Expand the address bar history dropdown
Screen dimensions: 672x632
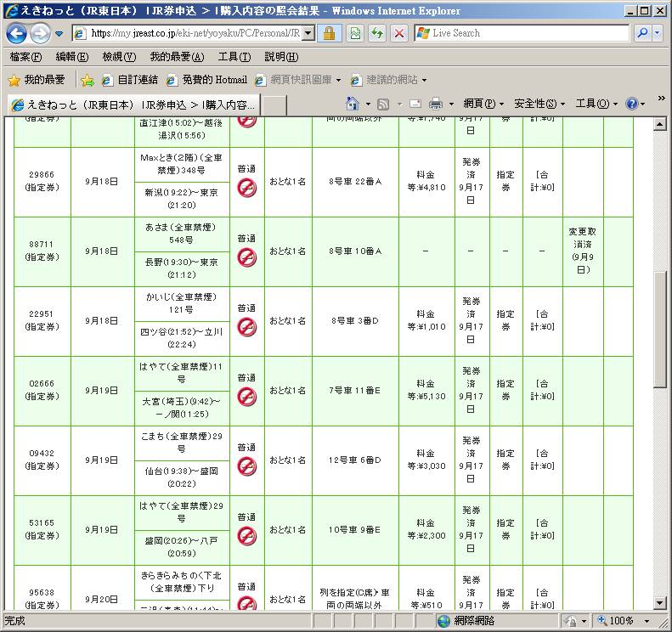coord(308,33)
